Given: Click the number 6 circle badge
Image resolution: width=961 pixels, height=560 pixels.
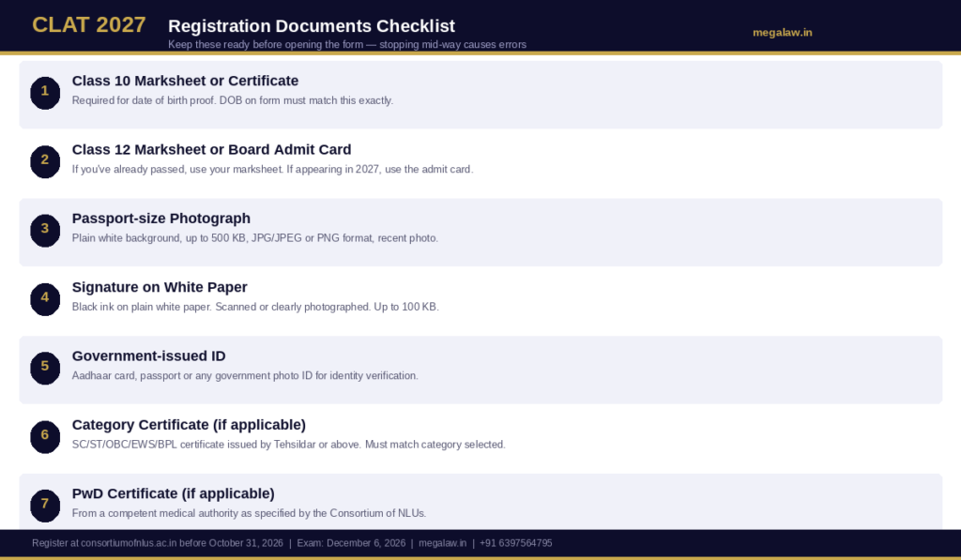Looking at the screenshot, I should pyautogui.click(x=45, y=436).
